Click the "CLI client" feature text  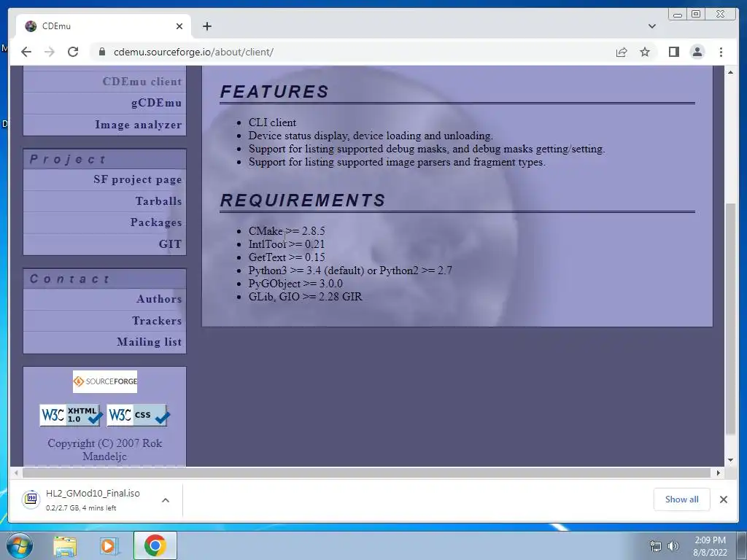point(272,122)
